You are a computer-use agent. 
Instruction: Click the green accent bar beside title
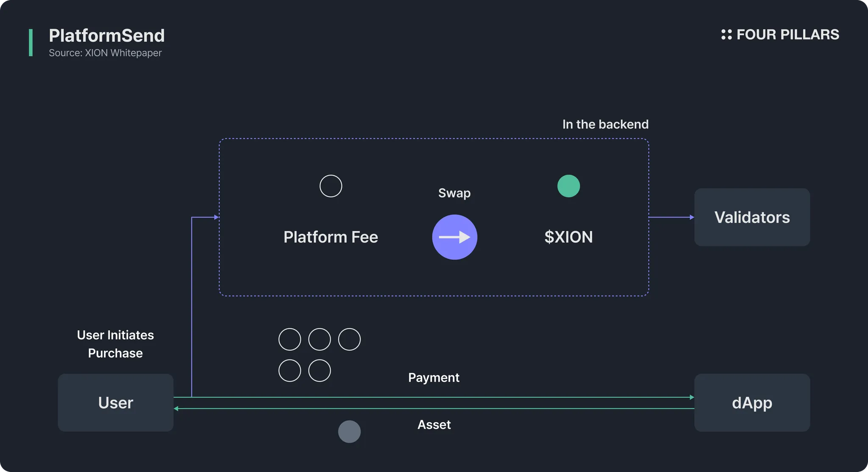pos(31,42)
